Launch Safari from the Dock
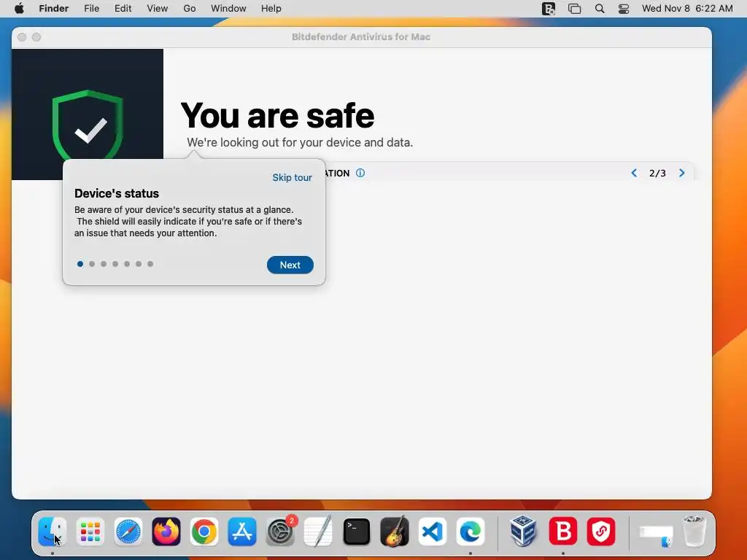The height and width of the screenshot is (560, 747). tap(128, 532)
